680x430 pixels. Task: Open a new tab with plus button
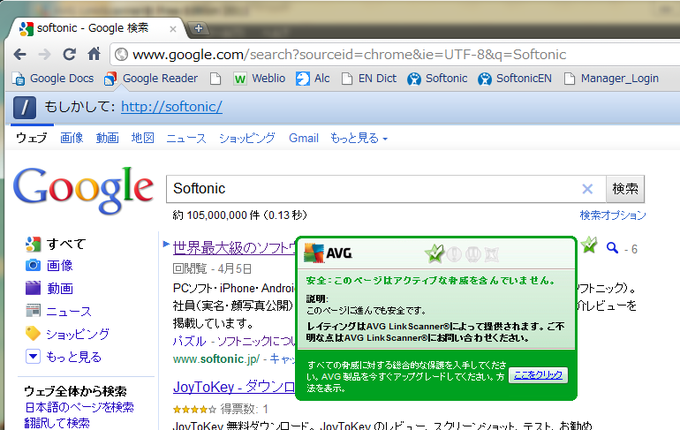tap(199, 28)
